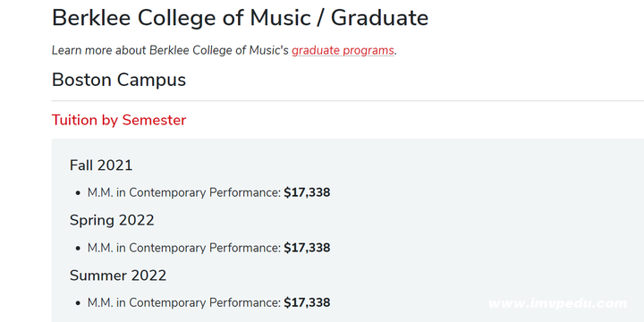Screen dimensions: 644x322
Task: Click the red Tuition by Semester heading
Action: tap(119, 121)
